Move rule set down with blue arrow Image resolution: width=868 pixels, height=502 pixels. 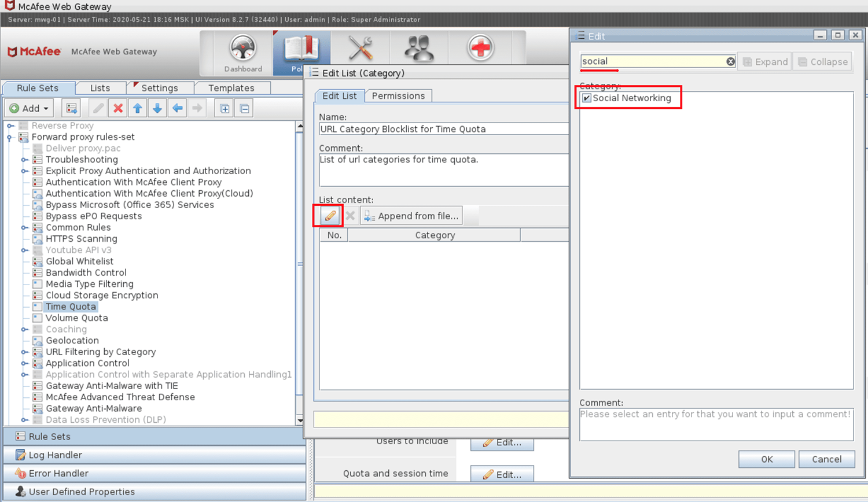157,108
